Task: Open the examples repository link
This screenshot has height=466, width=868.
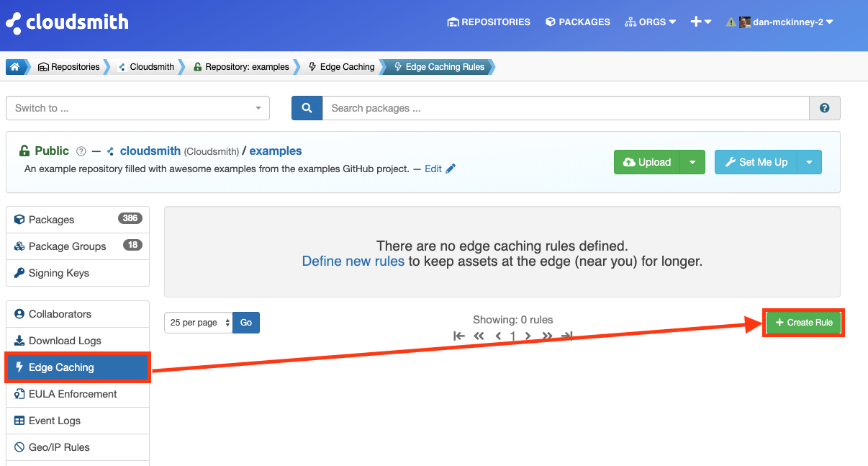Action: (x=276, y=151)
